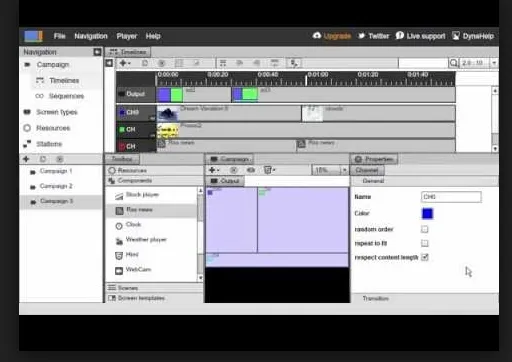Select the yellow clip thumbnail on green channel
This screenshot has height=362, width=512.
point(168,131)
